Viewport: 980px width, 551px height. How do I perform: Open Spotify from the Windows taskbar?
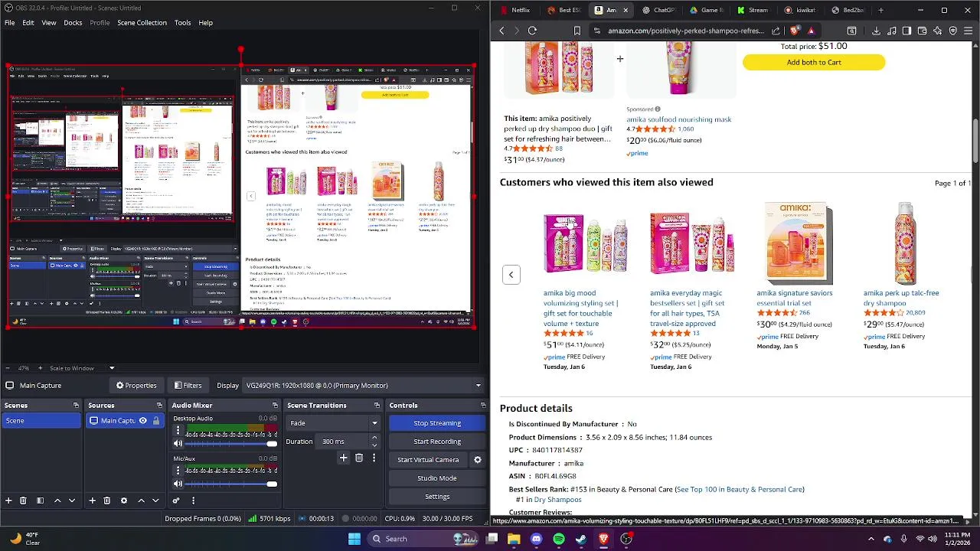click(x=559, y=539)
